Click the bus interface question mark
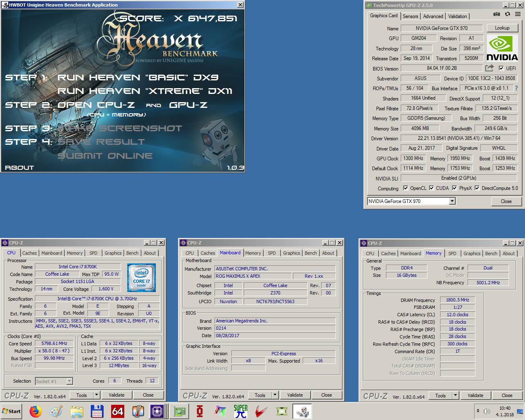The height and width of the screenshot is (420, 525). pyautogui.click(x=516, y=88)
